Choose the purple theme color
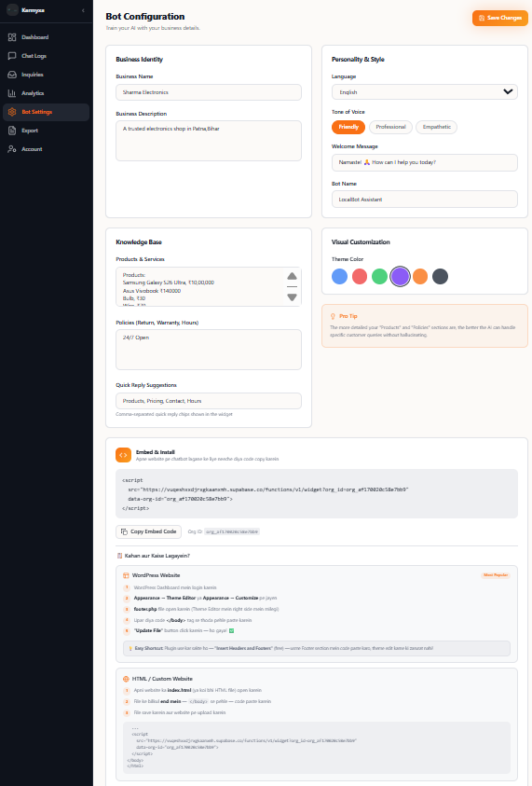Image resolution: width=532 pixels, height=786 pixels. click(400, 276)
